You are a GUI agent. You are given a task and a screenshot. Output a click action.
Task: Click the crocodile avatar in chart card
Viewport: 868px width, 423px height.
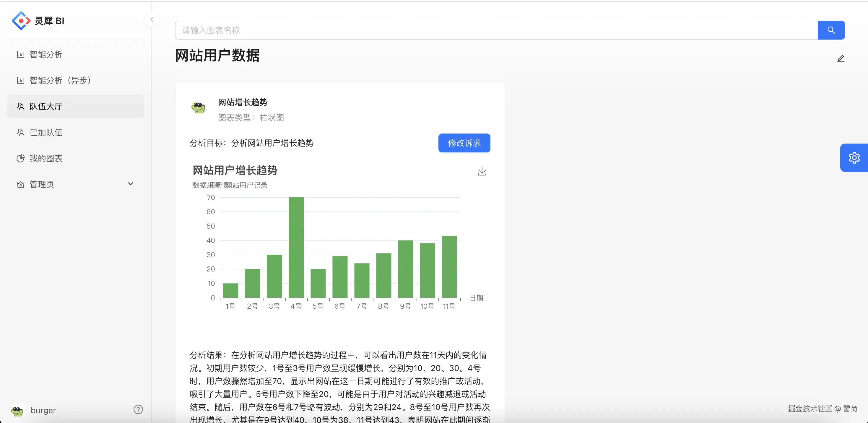(198, 108)
